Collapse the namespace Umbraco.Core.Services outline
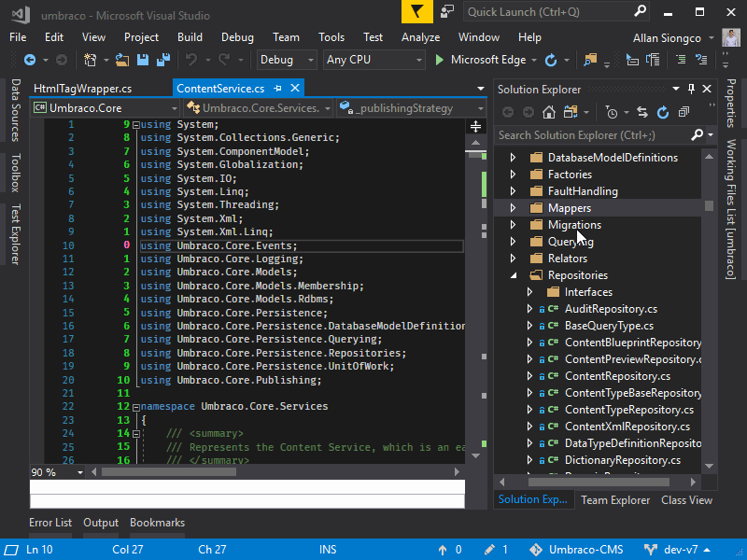This screenshot has width=747, height=560. tap(136, 408)
